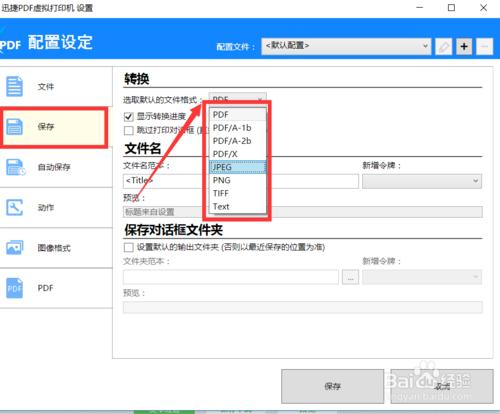Enable 设置默认的输出文件夹 checkbox
This screenshot has height=414, width=500.
point(128,247)
